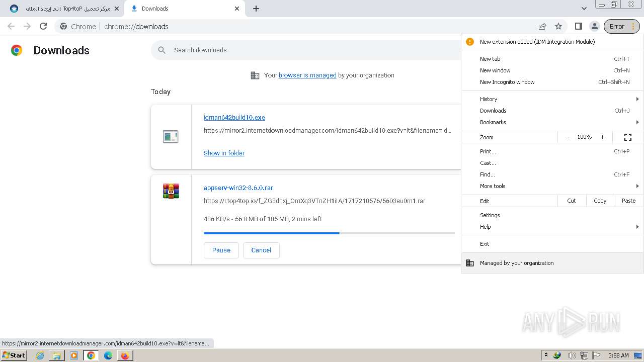Click the Chrome logo beside Downloads title
644x362 pixels.
(x=17, y=50)
